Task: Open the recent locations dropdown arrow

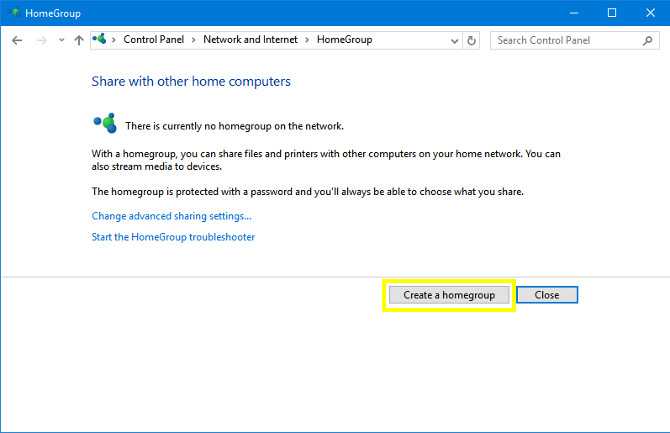Action: pyautogui.click(x=62, y=41)
